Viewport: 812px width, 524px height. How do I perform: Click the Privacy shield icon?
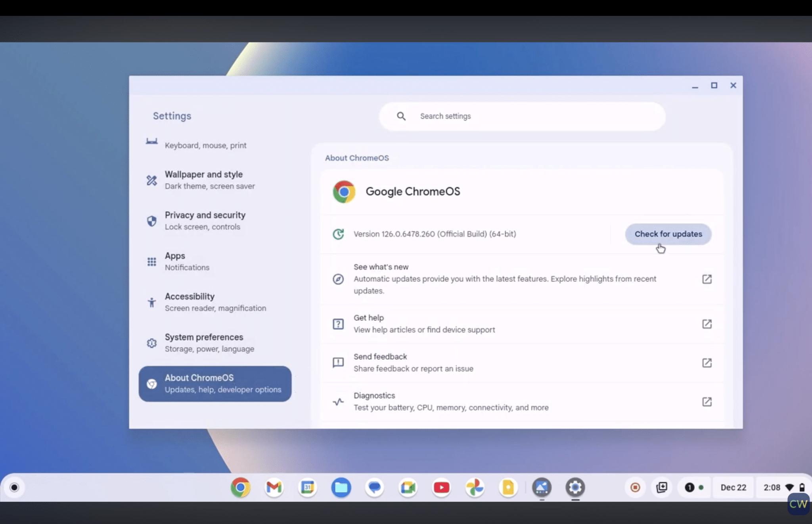(151, 221)
